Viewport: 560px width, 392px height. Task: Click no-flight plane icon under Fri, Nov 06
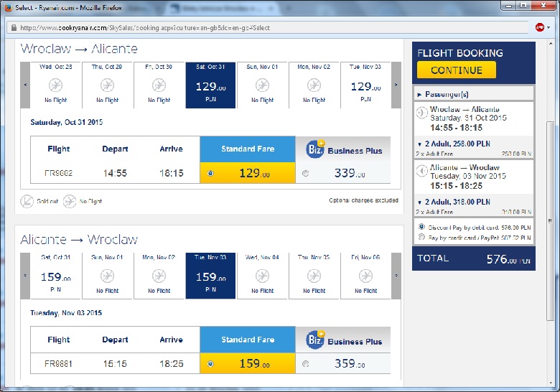click(x=365, y=276)
